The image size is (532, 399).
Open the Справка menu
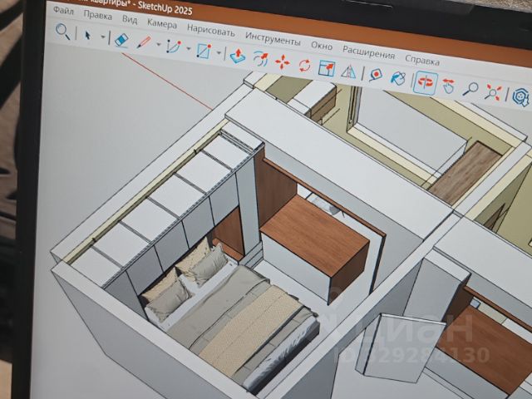[x=422, y=60]
